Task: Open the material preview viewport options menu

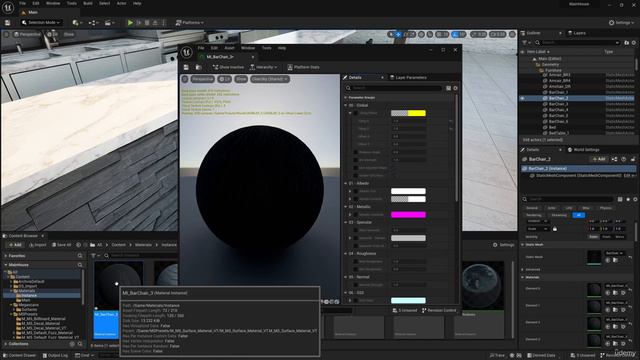Action: coord(185,79)
